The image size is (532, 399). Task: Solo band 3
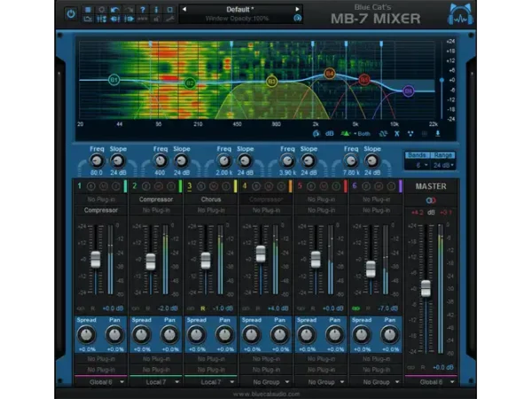pos(226,186)
